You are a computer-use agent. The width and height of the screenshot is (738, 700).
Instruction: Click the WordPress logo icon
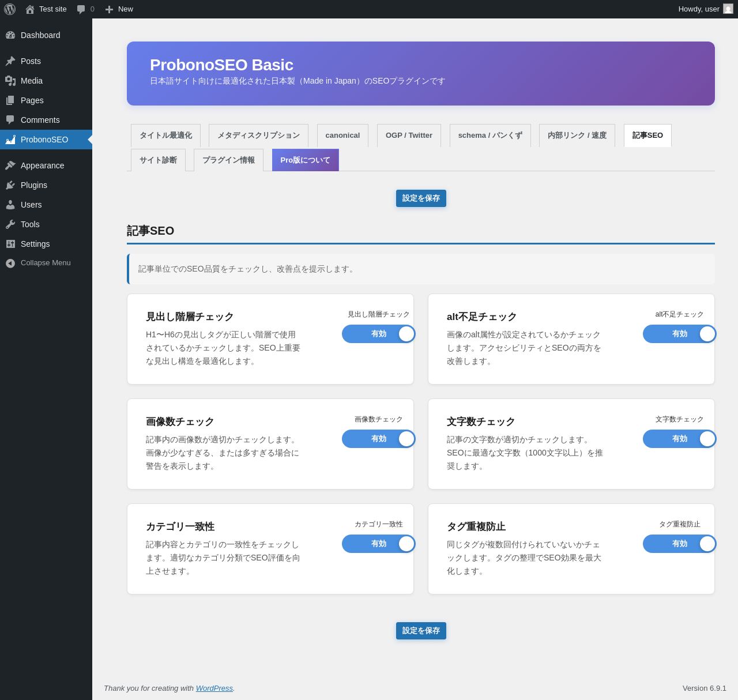[x=10, y=9]
